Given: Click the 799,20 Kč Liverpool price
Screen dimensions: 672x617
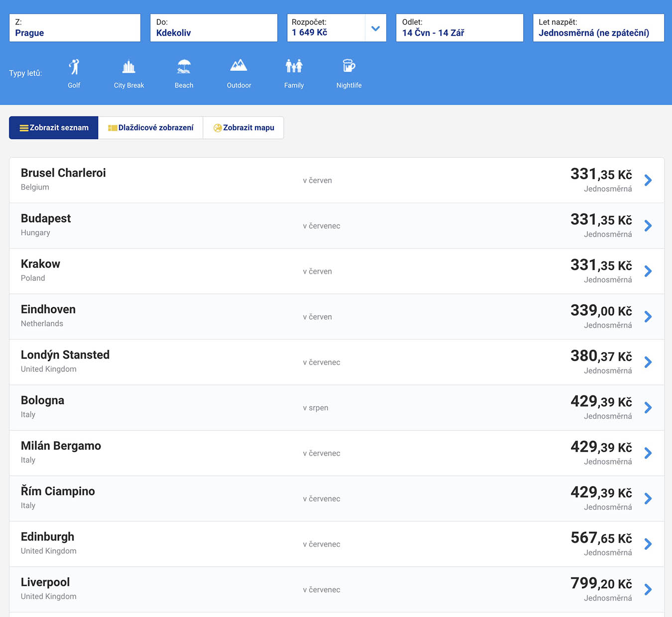Looking at the screenshot, I should (601, 583).
